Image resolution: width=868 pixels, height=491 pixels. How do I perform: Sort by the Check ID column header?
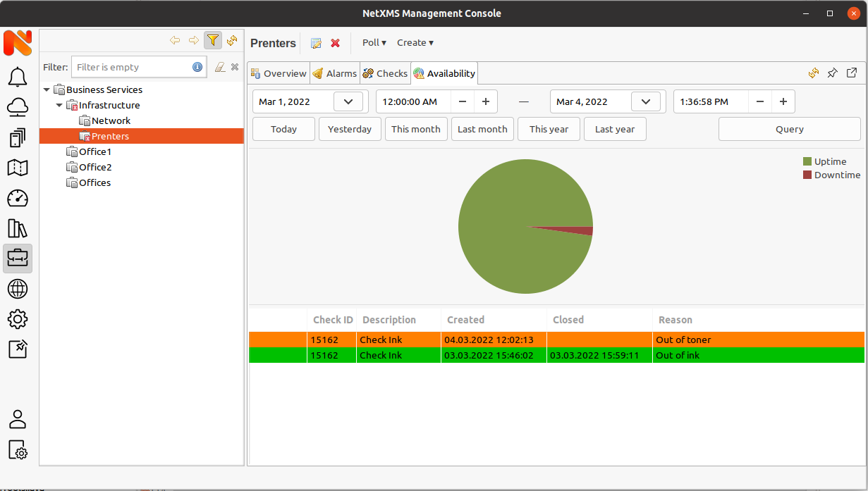tap(332, 320)
